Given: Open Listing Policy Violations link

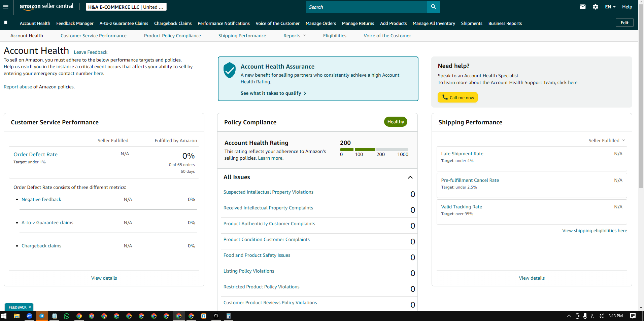Looking at the screenshot, I should pyautogui.click(x=249, y=271).
